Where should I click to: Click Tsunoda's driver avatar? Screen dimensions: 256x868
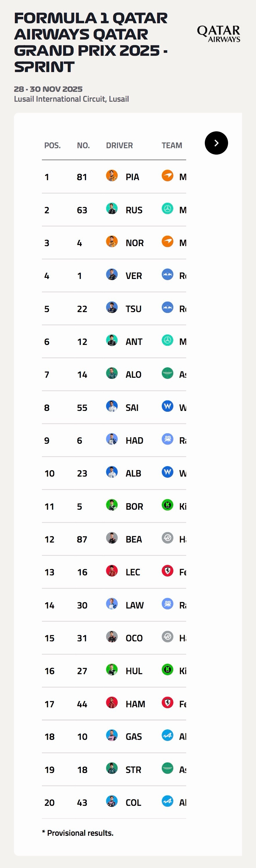(x=112, y=308)
